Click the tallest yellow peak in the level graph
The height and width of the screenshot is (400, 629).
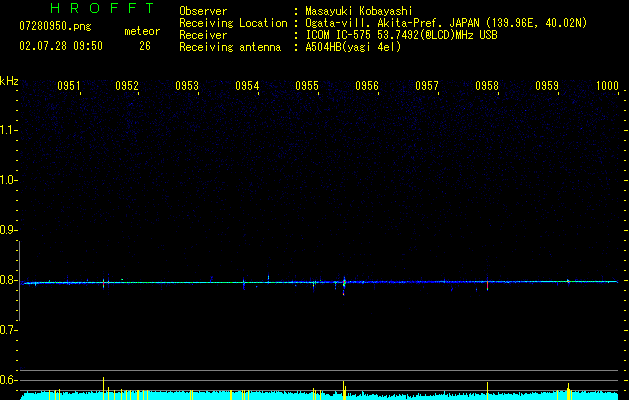[x=103, y=388]
